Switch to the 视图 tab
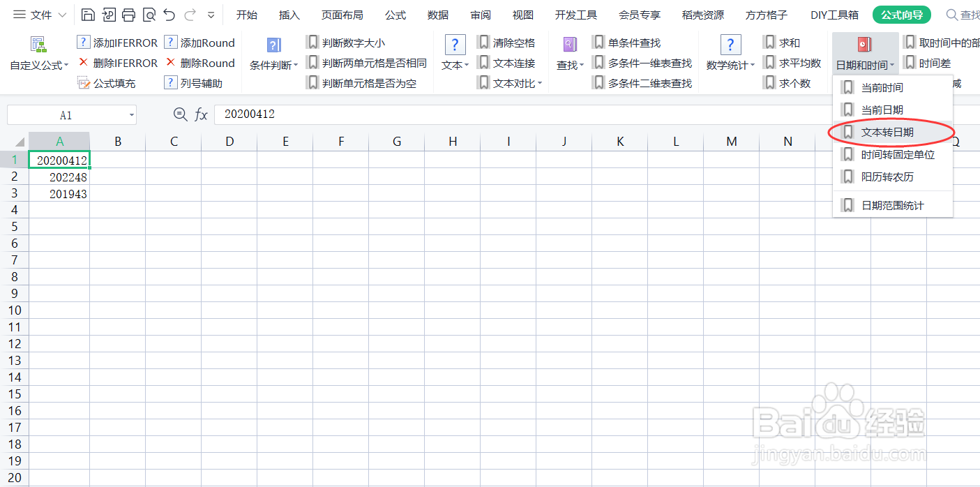Image resolution: width=980 pixels, height=487 pixels. point(523,15)
